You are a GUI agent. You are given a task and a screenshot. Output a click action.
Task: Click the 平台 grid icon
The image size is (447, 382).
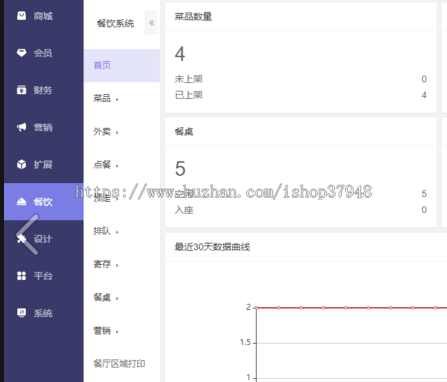point(22,276)
